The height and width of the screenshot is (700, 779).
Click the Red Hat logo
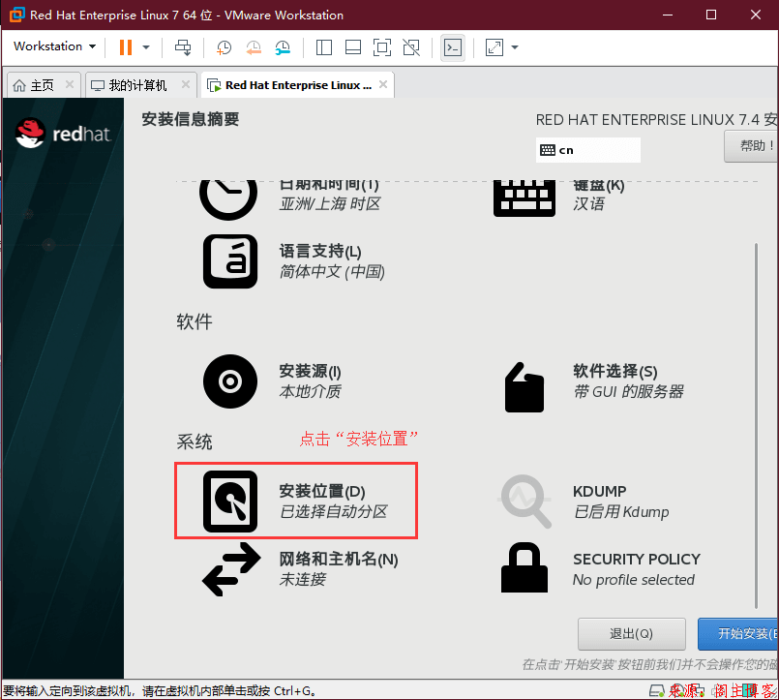point(63,134)
